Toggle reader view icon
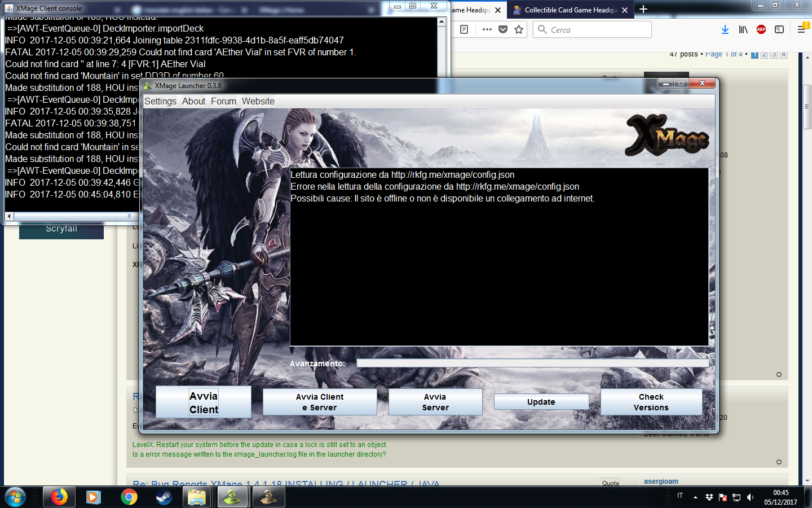Viewport: 812px width, 508px height. (464, 29)
